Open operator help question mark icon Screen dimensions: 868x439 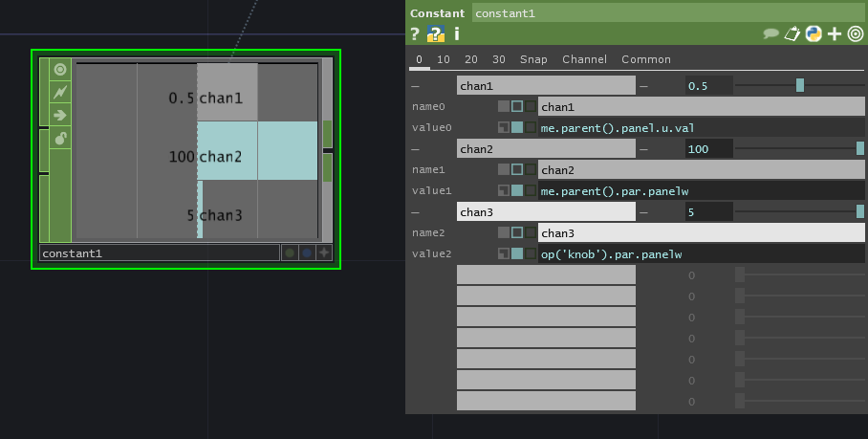pos(415,33)
